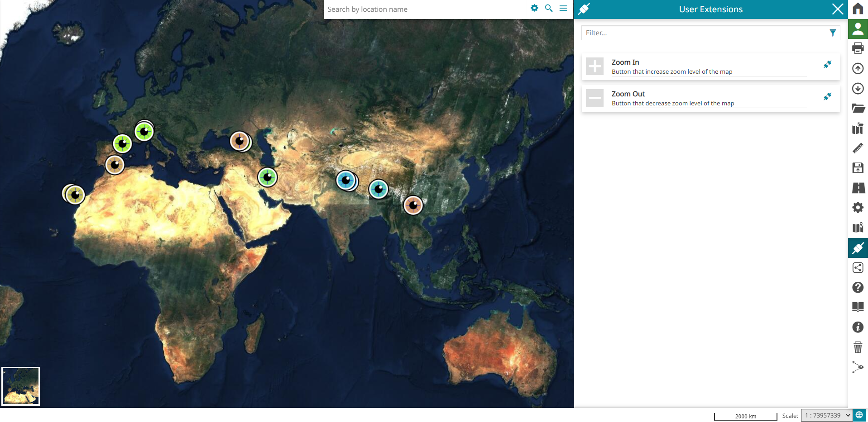This screenshot has width=868, height=422.
Task: Open the Measure ruler tool
Action: 858,148
